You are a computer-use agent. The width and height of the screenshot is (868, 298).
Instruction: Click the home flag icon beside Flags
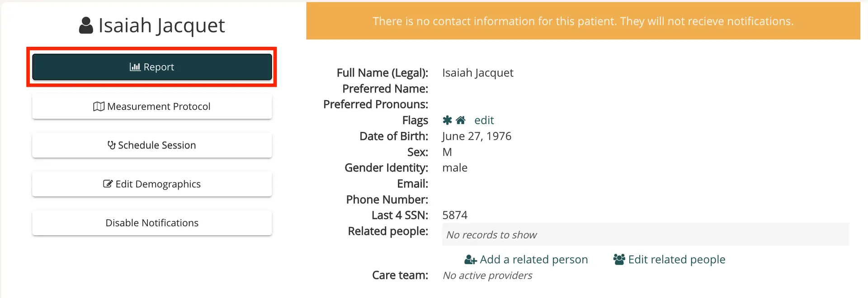[461, 120]
